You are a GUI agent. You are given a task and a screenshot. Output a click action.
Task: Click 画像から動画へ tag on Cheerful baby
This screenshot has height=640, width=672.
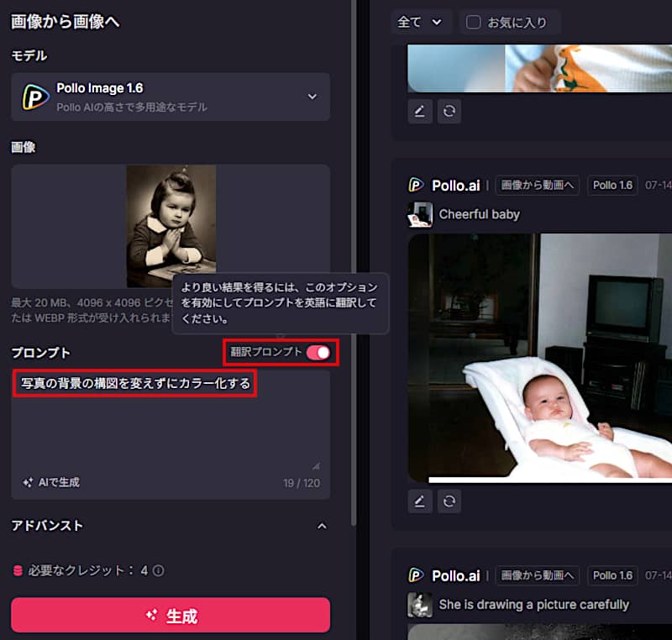coord(537,185)
